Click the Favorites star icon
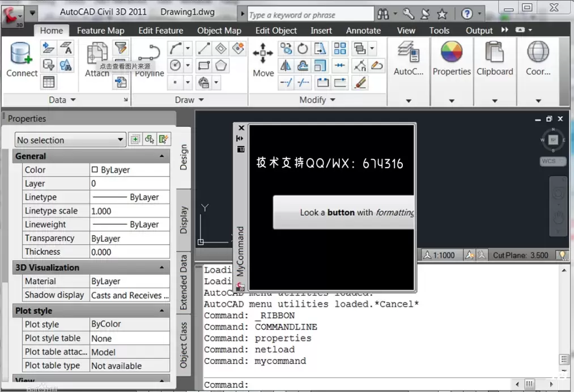 (442, 14)
